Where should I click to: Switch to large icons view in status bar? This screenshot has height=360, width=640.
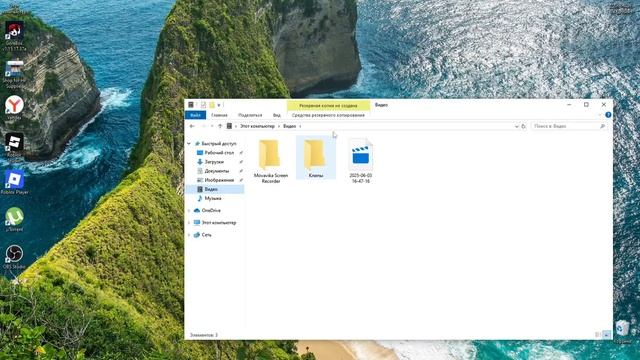607,335
